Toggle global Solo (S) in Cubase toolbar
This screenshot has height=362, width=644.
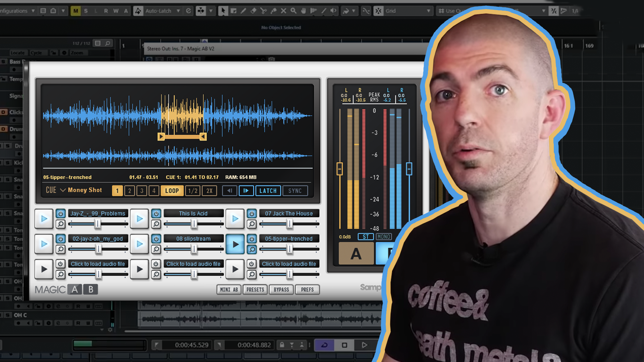86,11
